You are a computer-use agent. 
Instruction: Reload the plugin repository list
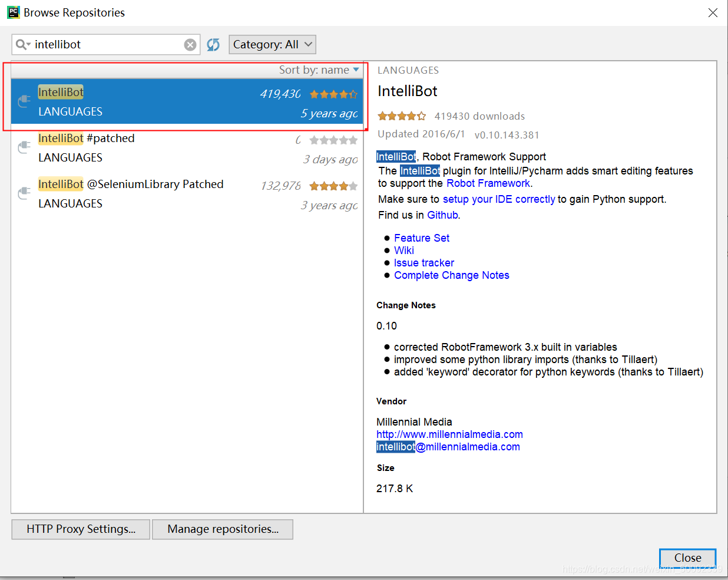213,45
